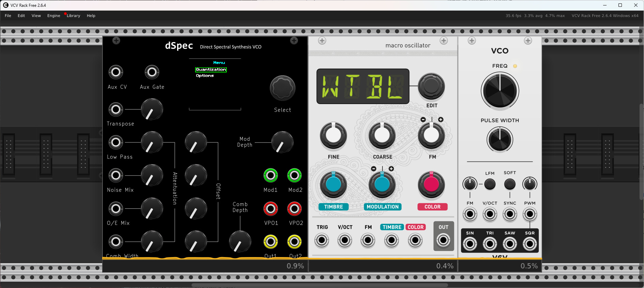
Task: Click the pink COLOR knob
Action: pyautogui.click(x=431, y=185)
